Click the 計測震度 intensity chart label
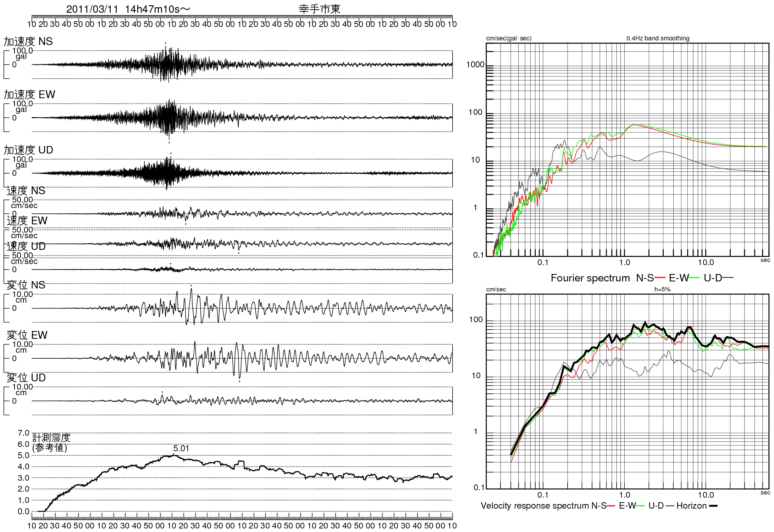Image resolution: width=774 pixels, height=532 pixels. pos(51,438)
